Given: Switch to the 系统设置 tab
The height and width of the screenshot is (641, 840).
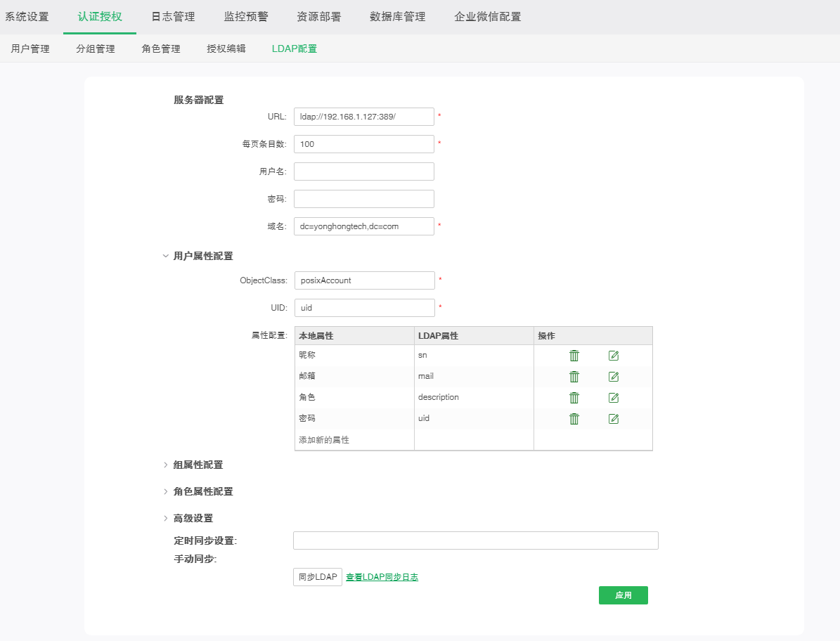Looking at the screenshot, I should click(x=28, y=16).
